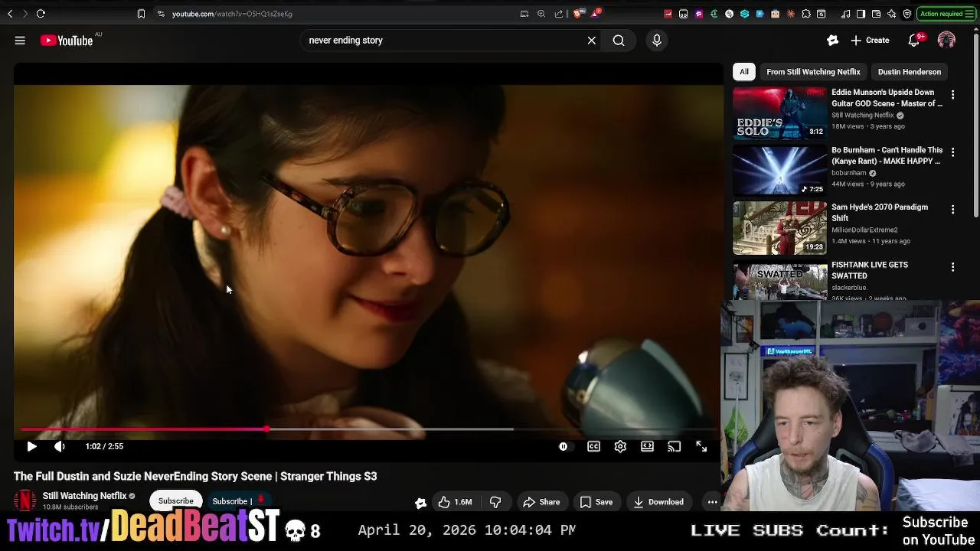The image size is (980, 551).
Task: Switch to theater mode
Action: click(648, 446)
